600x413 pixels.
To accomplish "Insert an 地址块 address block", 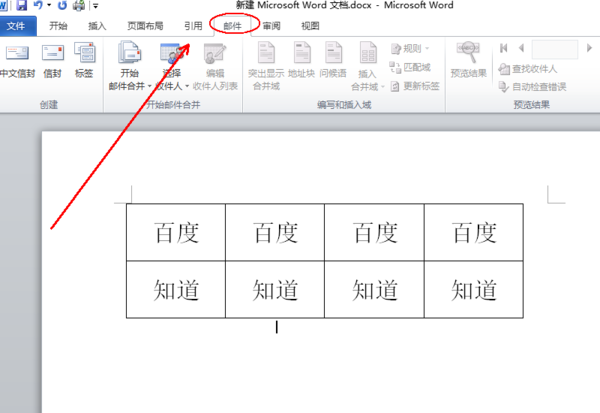I will coord(302,60).
